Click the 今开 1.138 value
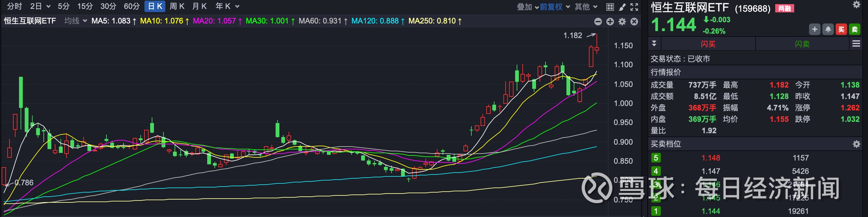 click(x=850, y=85)
